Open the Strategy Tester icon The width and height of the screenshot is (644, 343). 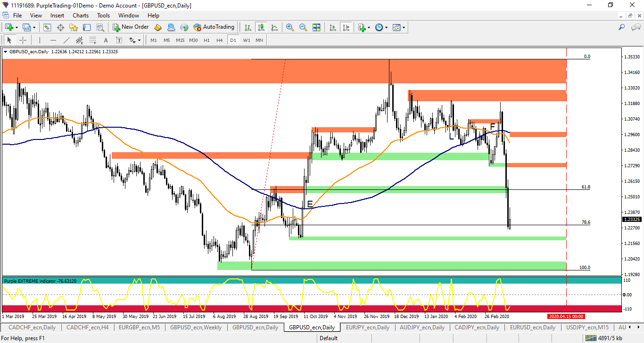(100, 27)
